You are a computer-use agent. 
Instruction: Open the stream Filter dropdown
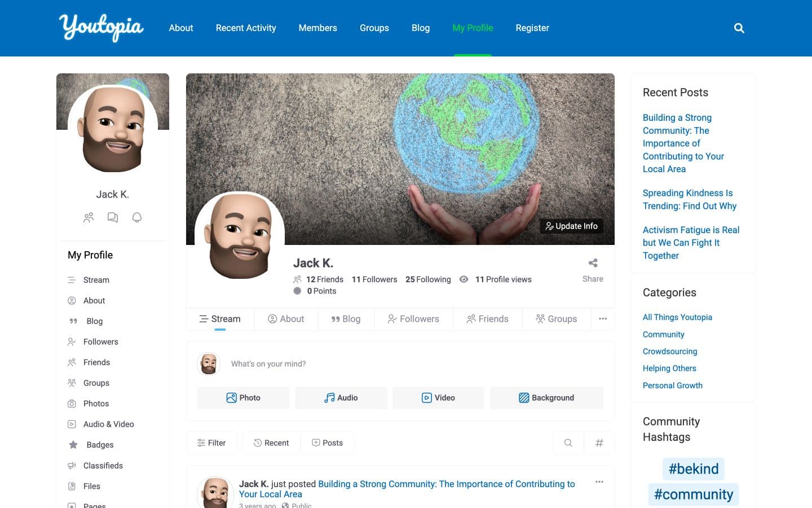[211, 443]
